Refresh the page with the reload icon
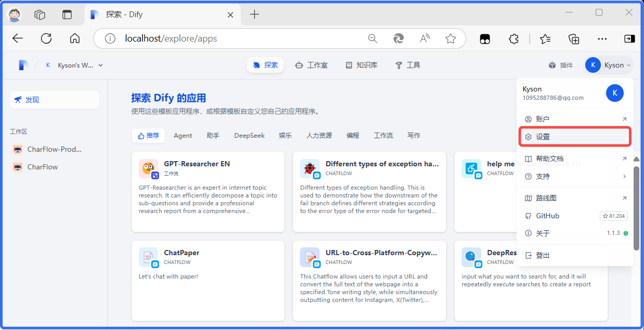This screenshot has width=644, height=330. 46,38
